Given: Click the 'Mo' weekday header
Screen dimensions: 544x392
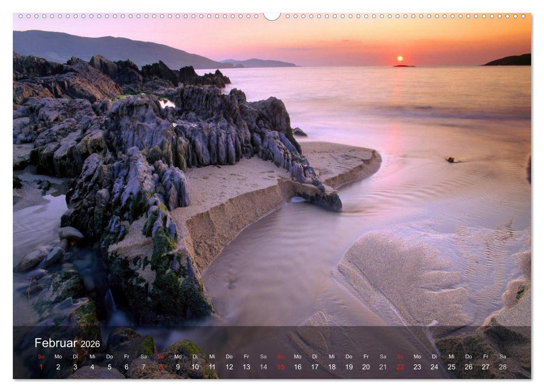Looking at the screenshot, I should 57,356.
